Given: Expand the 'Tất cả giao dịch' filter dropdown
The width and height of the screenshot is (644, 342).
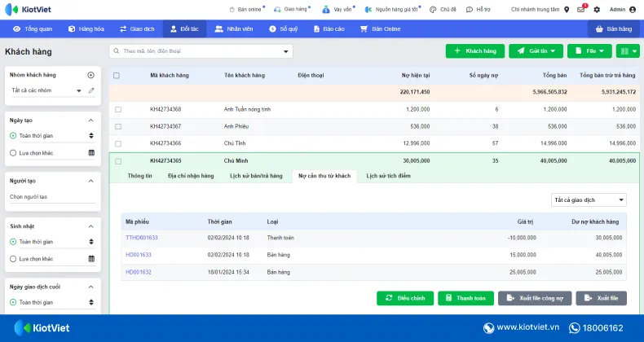Looking at the screenshot, I should [x=589, y=199].
